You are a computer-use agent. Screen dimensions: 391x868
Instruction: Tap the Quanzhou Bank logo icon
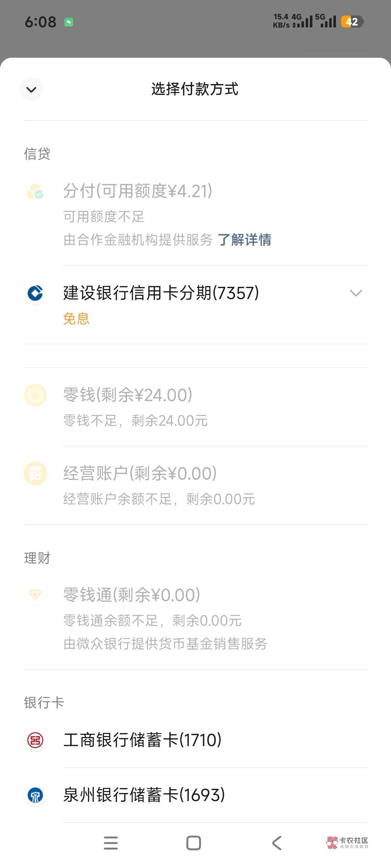tap(35, 795)
